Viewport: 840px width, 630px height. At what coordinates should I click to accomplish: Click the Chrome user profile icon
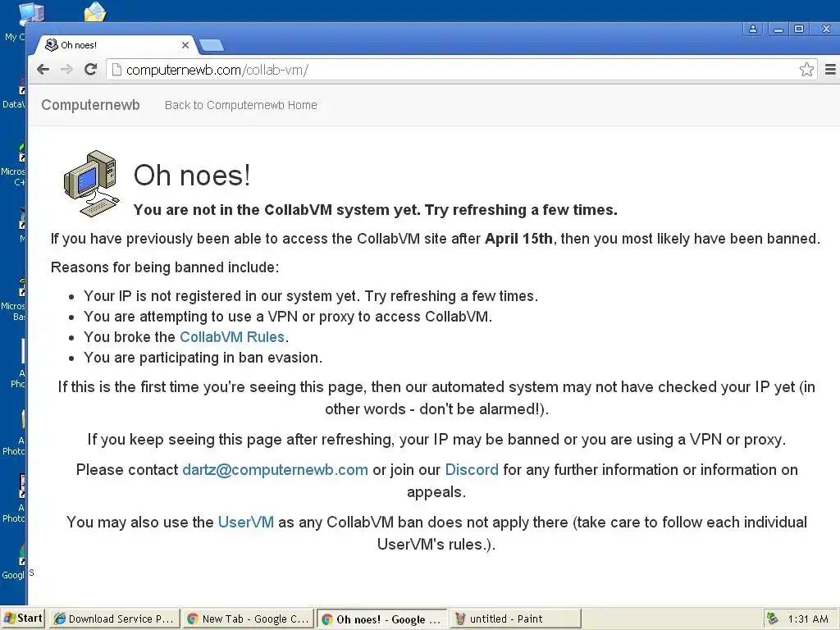point(753,29)
